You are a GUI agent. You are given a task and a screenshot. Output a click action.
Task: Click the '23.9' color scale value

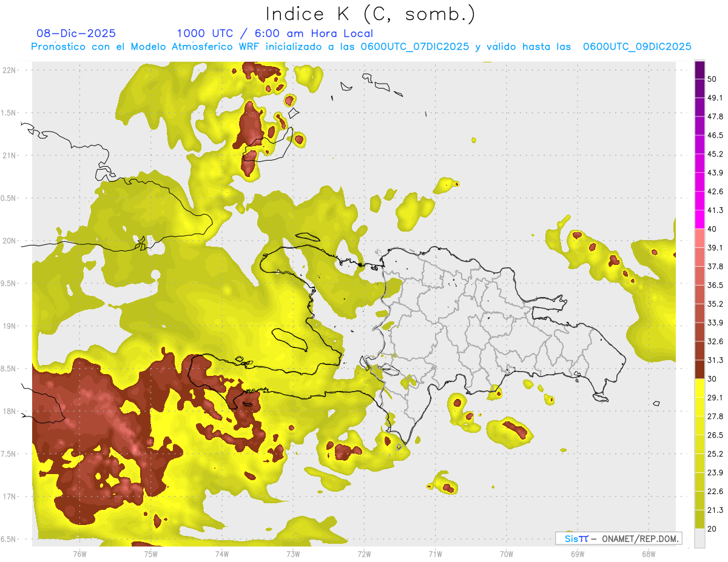[715, 473]
